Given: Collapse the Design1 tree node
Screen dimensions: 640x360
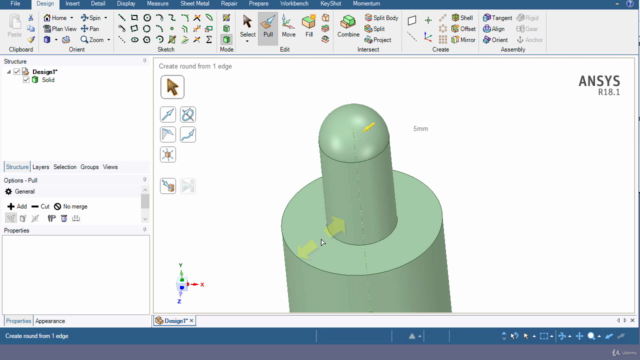Looking at the screenshot, I should pyautogui.click(x=9, y=72).
